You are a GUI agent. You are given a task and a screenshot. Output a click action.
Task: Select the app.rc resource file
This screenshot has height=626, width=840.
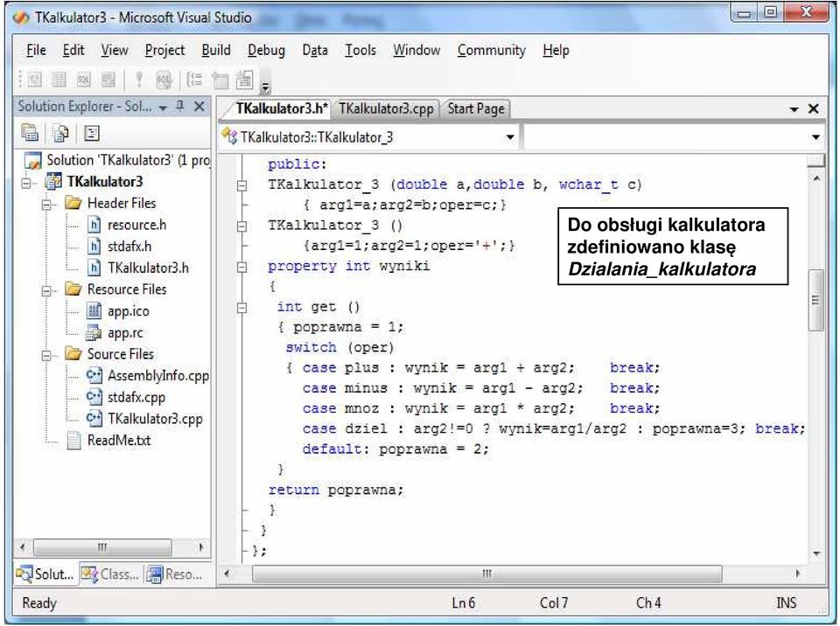pos(125,332)
